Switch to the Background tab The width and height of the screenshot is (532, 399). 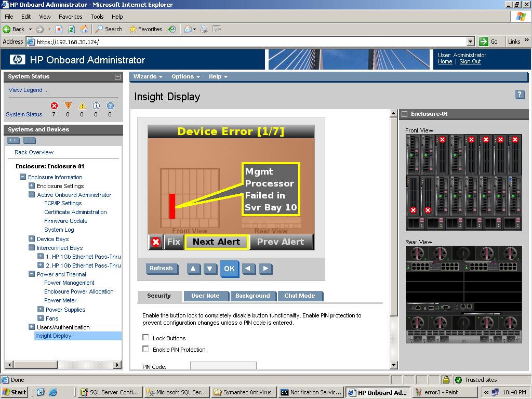(x=253, y=296)
